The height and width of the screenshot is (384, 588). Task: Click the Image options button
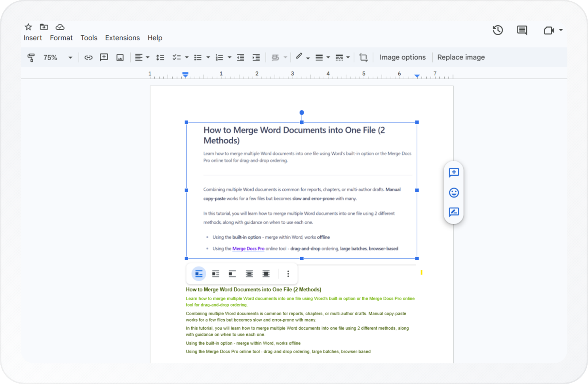pyautogui.click(x=402, y=57)
